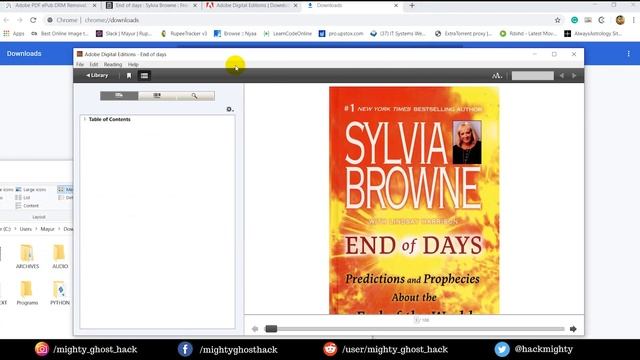Open the Browse Nyaa bookmark
Screen dimensions: 640x360
(x=235, y=33)
